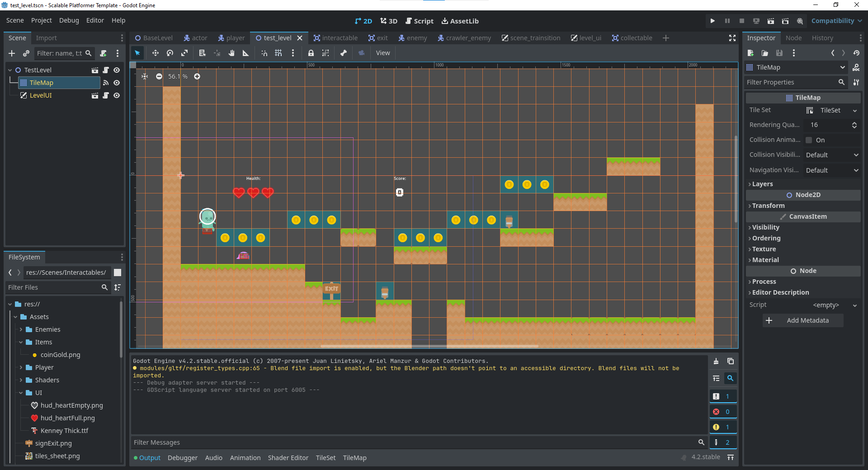Viewport: 868px width, 470px height.
Task: Switch to the 3D workspace
Action: 389,21
